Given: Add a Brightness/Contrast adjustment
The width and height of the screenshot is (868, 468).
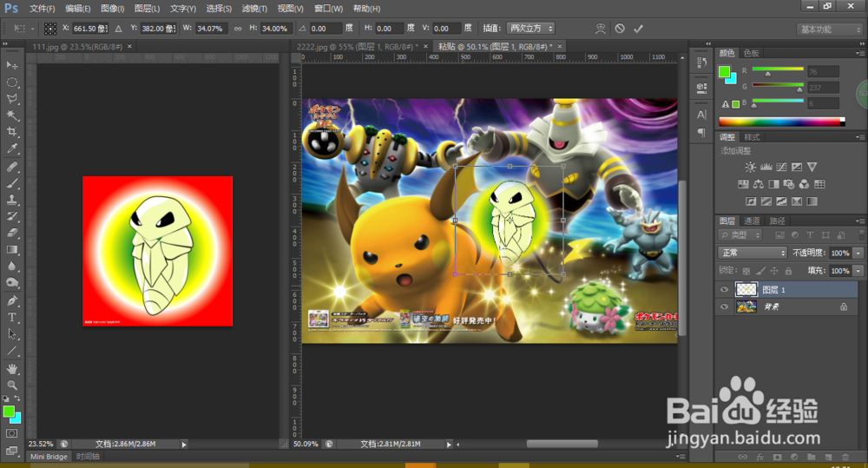Looking at the screenshot, I should [750, 167].
